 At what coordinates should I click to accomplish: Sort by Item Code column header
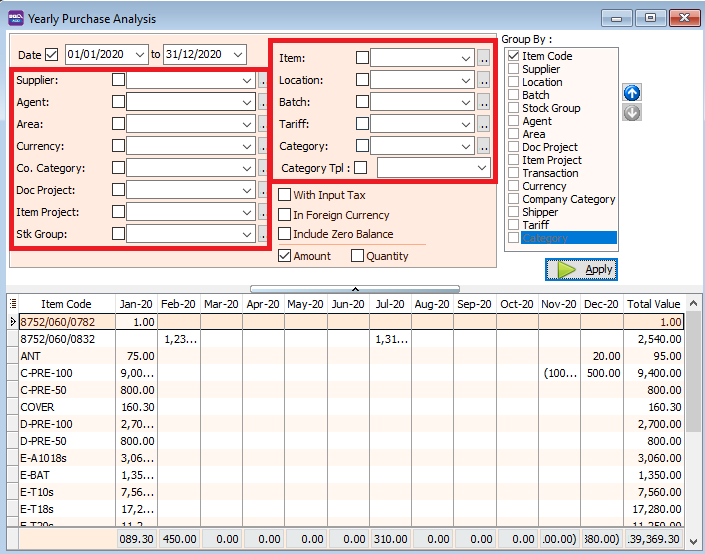66,304
